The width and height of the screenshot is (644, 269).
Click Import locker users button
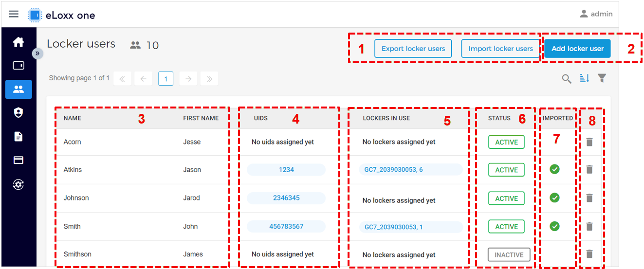point(500,49)
